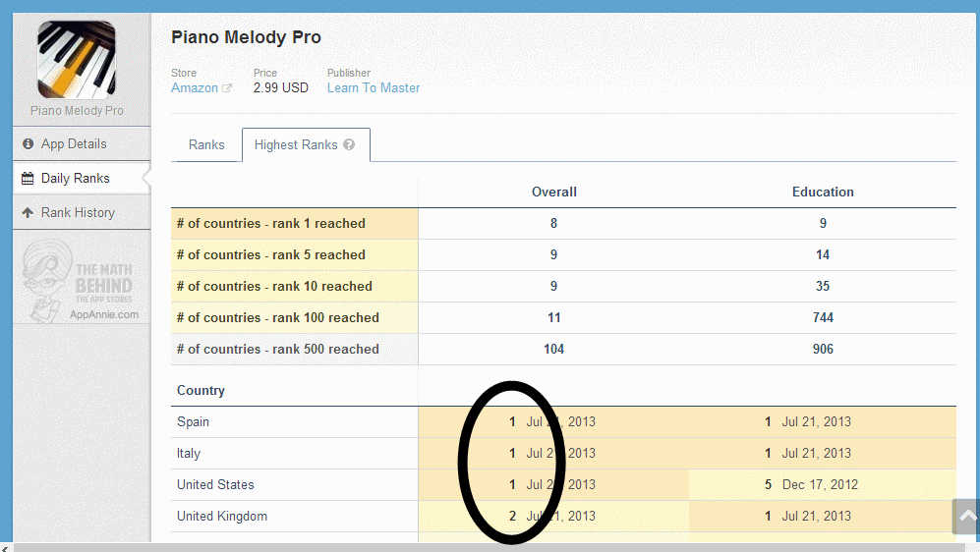Image resolution: width=980 pixels, height=552 pixels.
Task: Click the Overall column header
Action: (553, 193)
